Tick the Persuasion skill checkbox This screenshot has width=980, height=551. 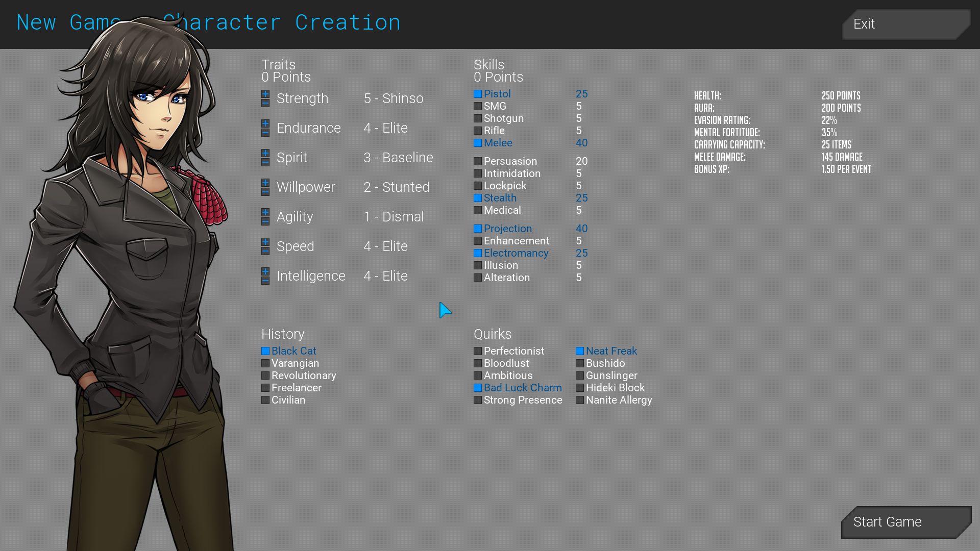tap(478, 161)
